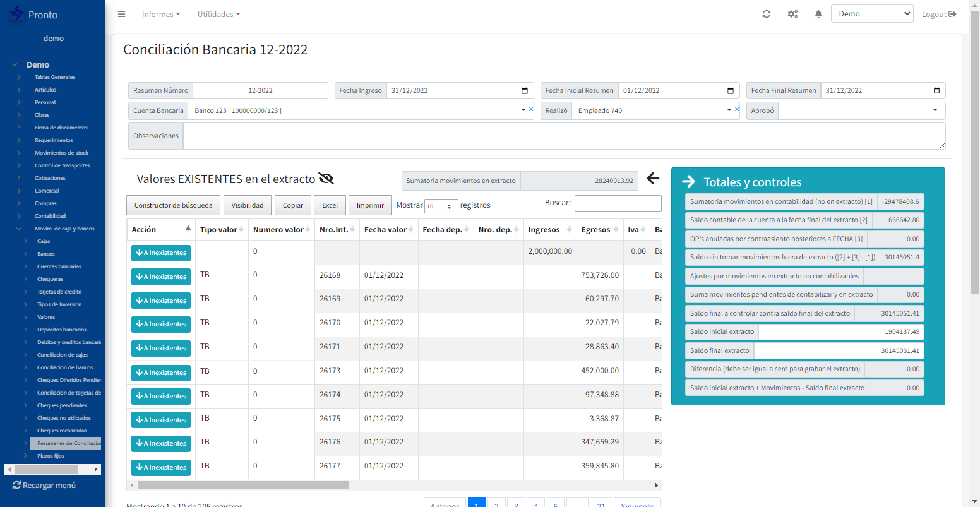Toggle crossed-eye icon beside Valores EXISTENTES
This screenshot has height=507, width=980.
[x=326, y=179]
